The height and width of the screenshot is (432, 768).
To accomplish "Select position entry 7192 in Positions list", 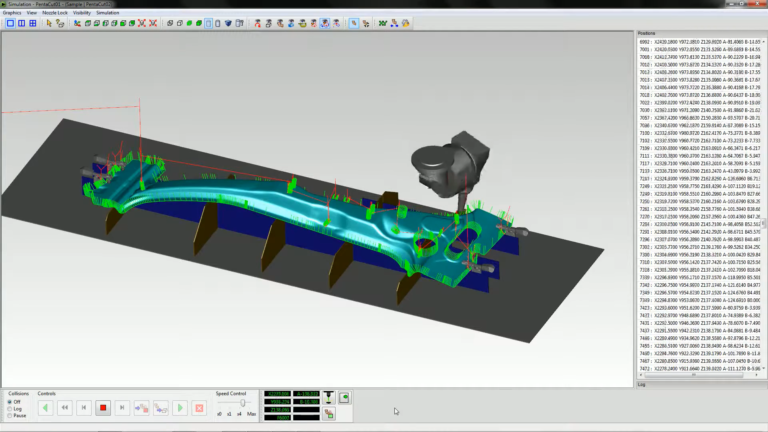I will [700, 141].
